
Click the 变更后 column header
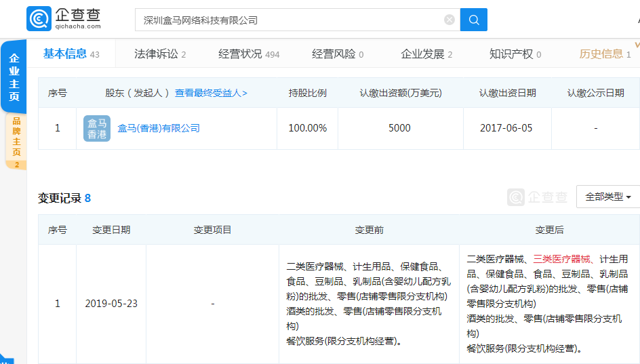tap(549, 230)
